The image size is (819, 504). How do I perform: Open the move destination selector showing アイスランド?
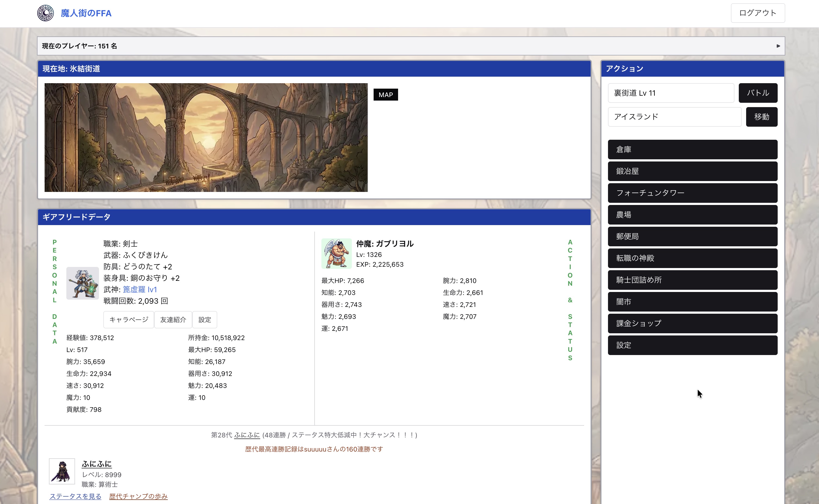click(x=674, y=117)
